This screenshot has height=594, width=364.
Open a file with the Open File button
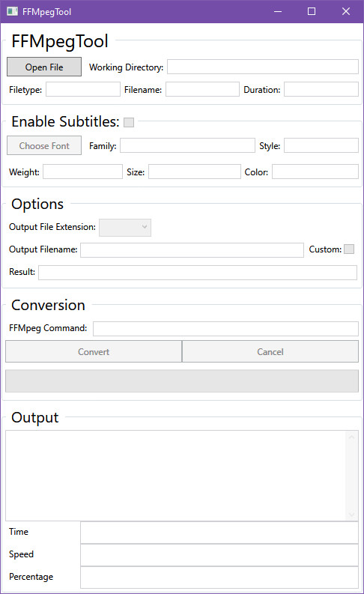44,67
